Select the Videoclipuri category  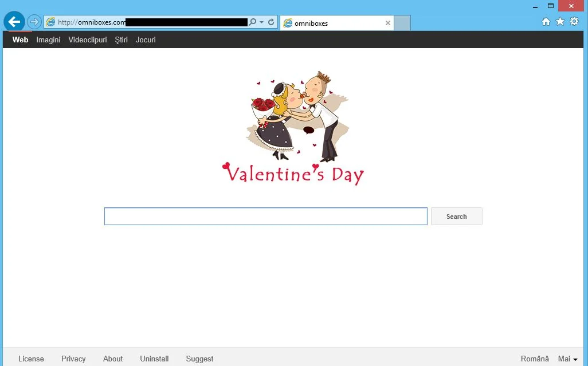pyautogui.click(x=87, y=40)
